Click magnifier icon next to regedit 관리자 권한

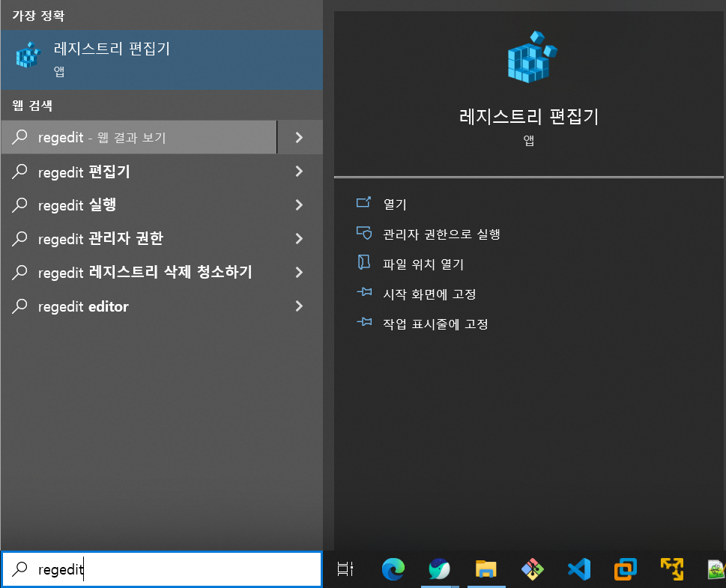19,238
